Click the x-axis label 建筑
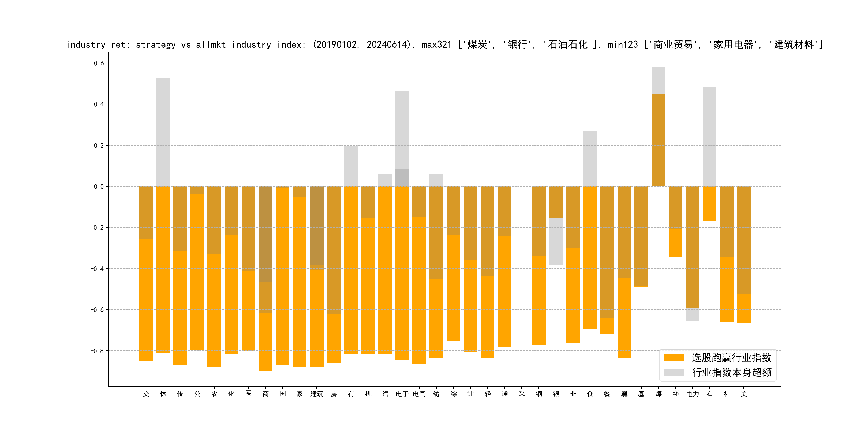Image resolution: width=868 pixels, height=434 pixels. [x=317, y=394]
